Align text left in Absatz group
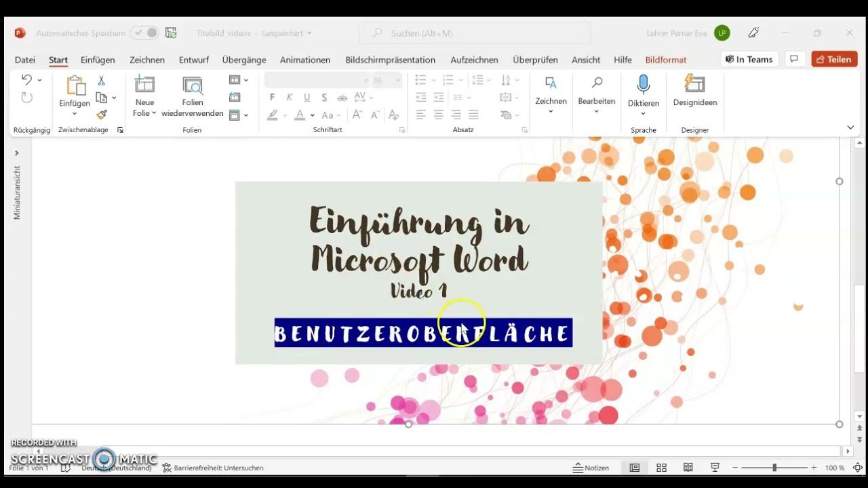 click(x=421, y=115)
